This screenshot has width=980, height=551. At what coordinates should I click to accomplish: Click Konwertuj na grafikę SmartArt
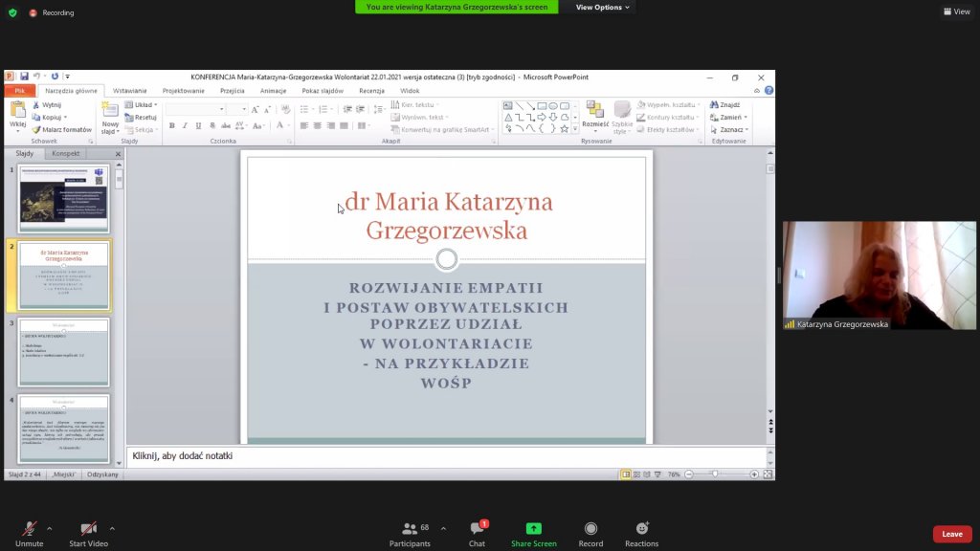[442, 129]
